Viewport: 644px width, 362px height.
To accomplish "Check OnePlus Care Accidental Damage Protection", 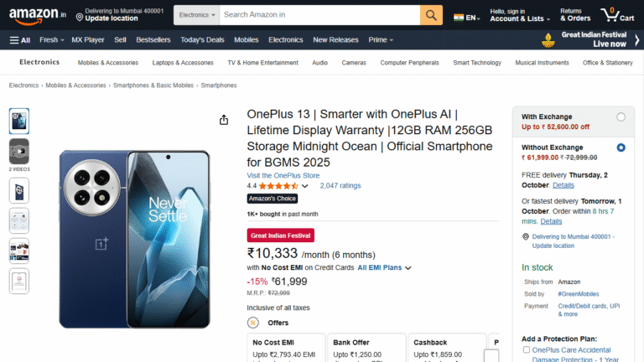I will tap(526, 349).
